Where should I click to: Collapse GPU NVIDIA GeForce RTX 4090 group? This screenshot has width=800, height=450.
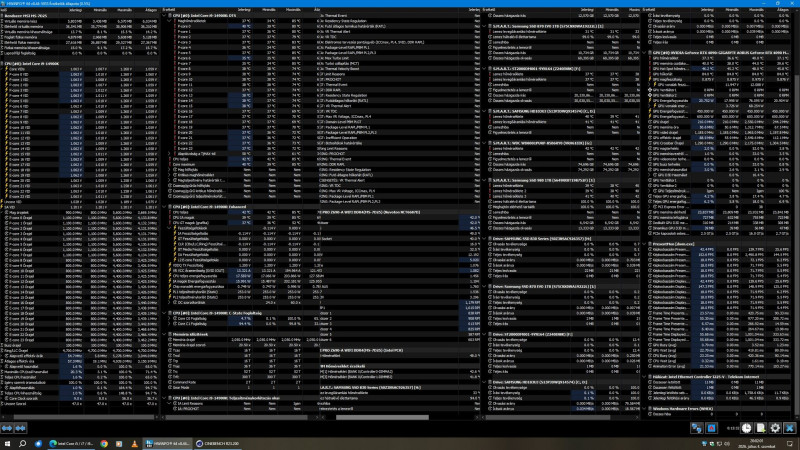tap(645, 53)
